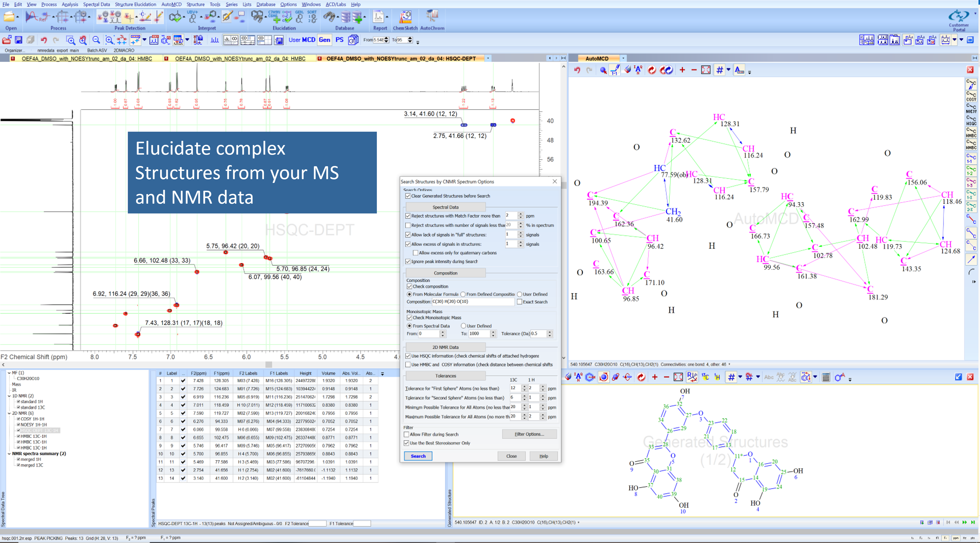
Task: Click the zoom out magnifier icon
Action: pyautogui.click(x=96, y=40)
